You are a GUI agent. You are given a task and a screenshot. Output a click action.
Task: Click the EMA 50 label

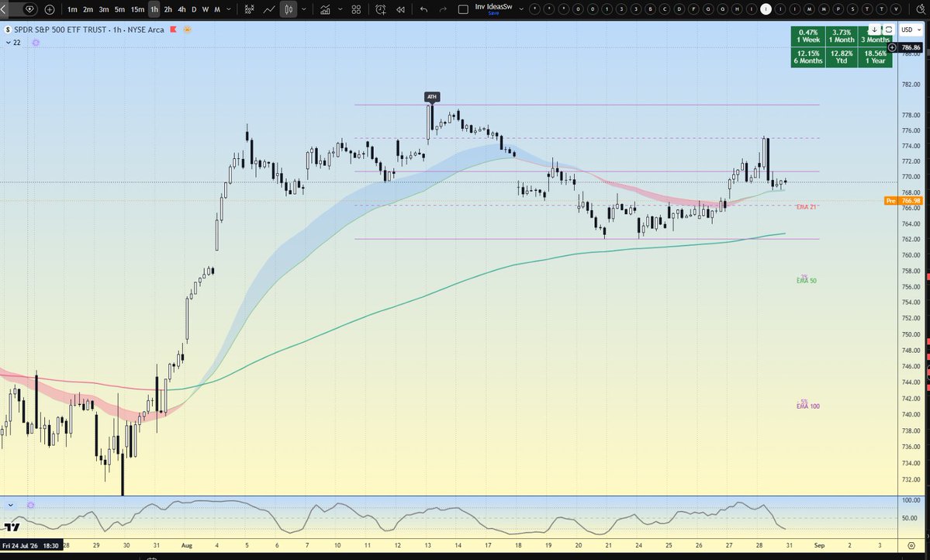point(806,281)
